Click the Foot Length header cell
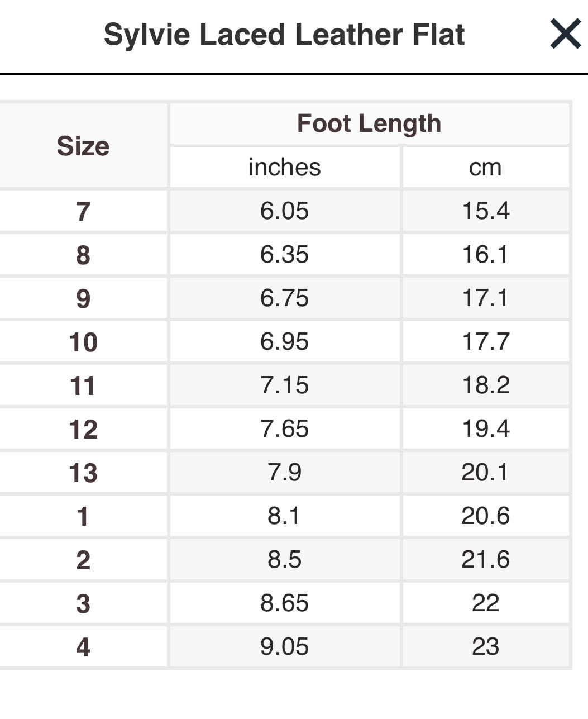The height and width of the screenshot is (719, 588). [369, 123]
